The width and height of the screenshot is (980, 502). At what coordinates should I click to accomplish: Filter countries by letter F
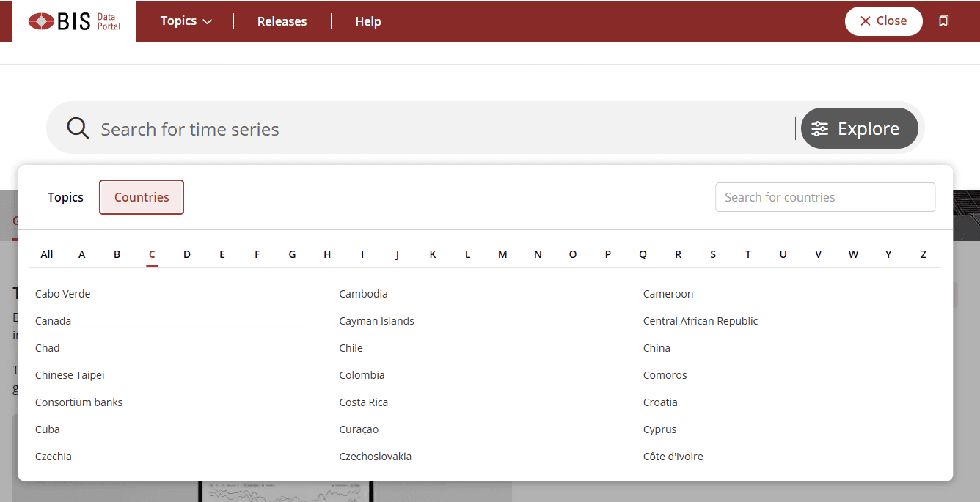pyautogui.click(x=257, y=254)
